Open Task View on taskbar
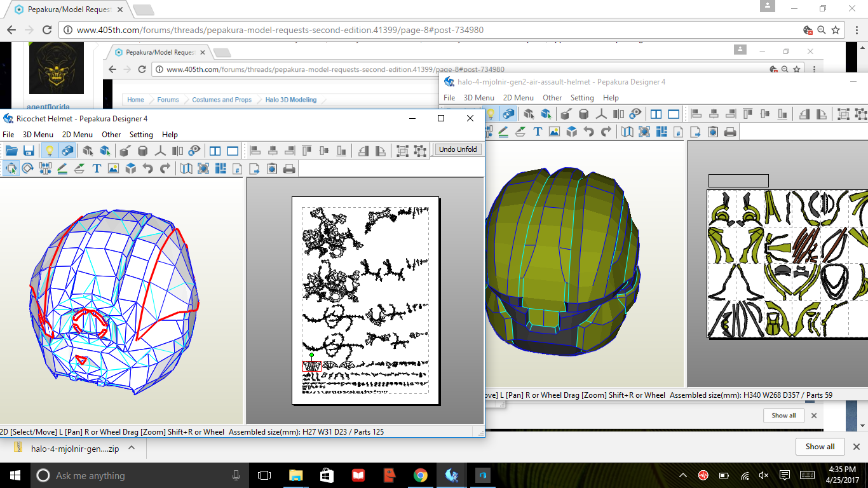 264,475
